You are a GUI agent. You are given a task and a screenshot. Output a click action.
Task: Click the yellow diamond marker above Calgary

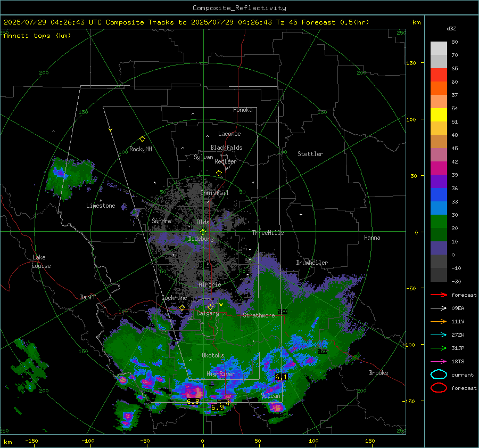[210, 307]
